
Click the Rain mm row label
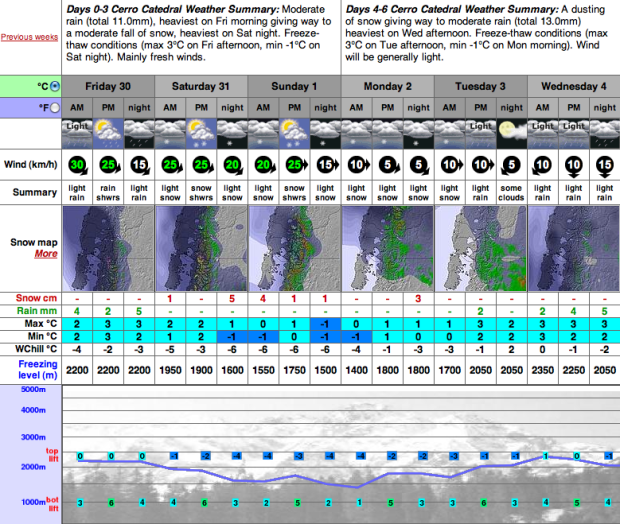pos(37,311)
